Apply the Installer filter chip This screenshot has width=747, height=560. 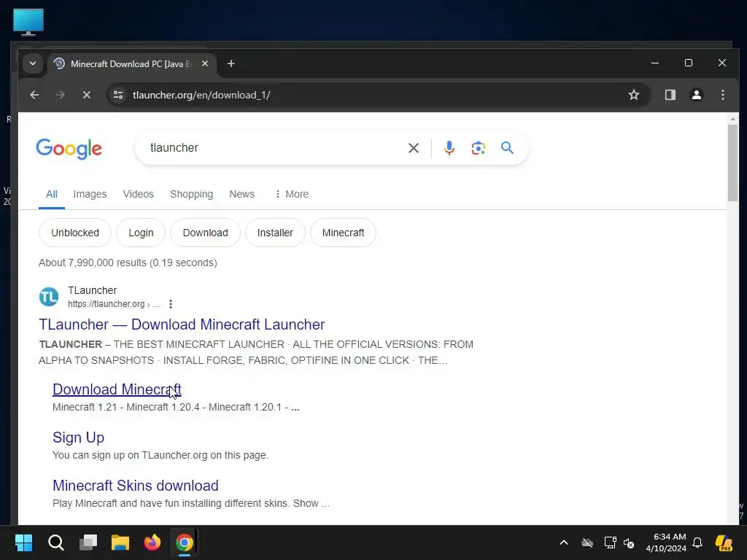(275, 233)
